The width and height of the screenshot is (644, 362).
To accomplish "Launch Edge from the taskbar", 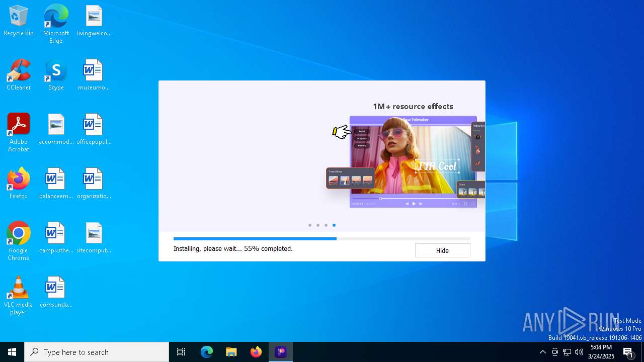I will pyautogui.click(x=207, y=352).
